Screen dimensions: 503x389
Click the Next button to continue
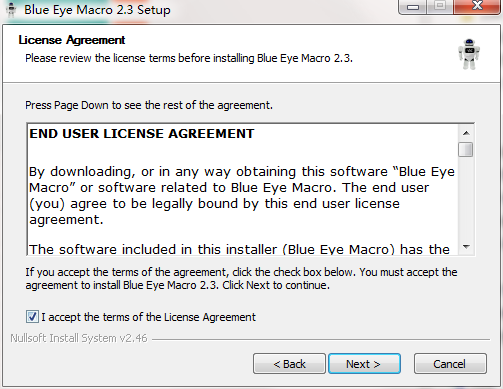[x=364, y=364]
